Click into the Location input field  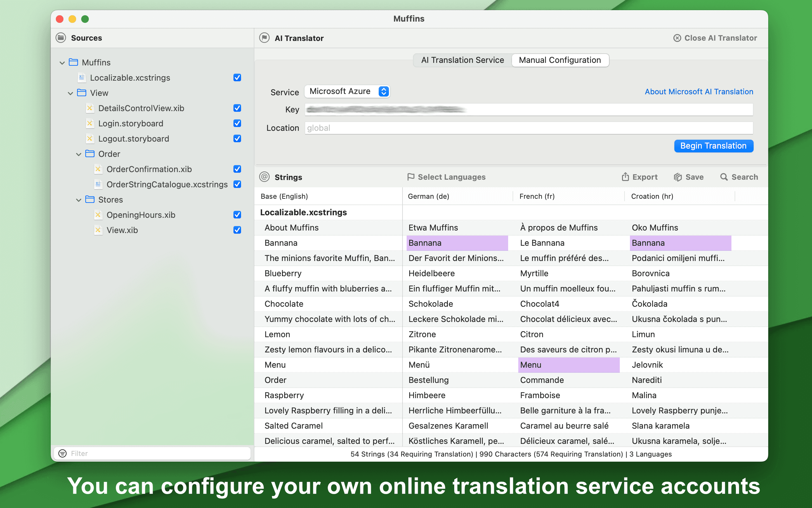point(529,128)
